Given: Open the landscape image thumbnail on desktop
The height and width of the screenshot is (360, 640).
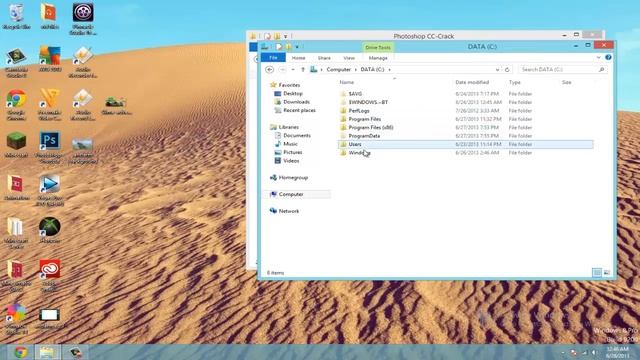Looking at the screenshot, I should 82,150.
